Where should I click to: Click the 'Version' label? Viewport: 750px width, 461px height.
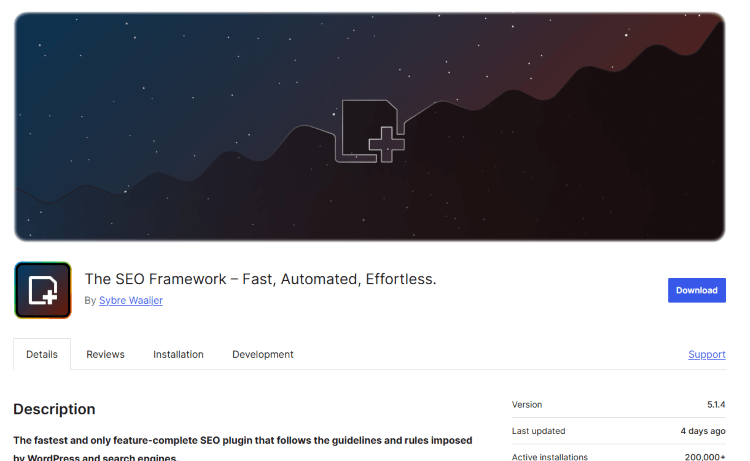pos(527,405)
